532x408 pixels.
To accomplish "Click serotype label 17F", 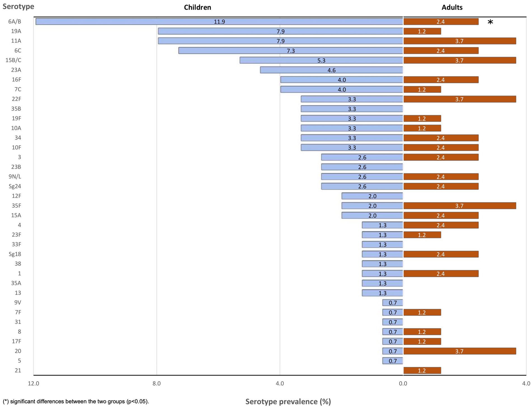I will [16, 341].
